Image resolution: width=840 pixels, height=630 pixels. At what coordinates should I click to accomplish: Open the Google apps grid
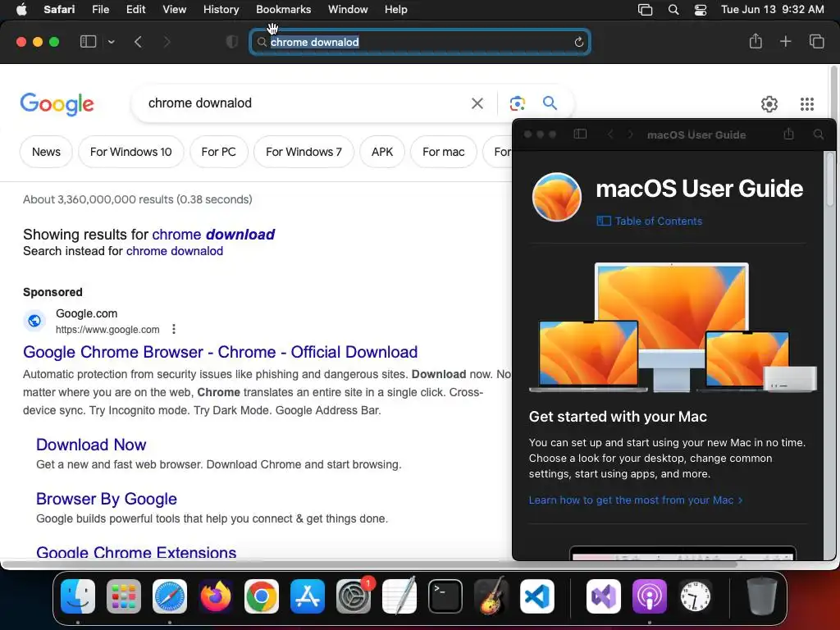(x=807, y=104)
